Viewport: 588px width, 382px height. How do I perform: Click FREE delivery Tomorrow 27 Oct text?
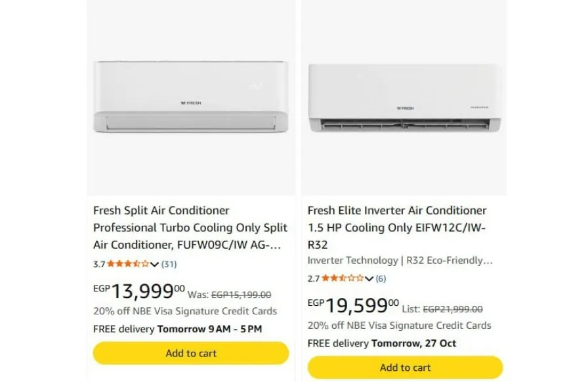click(x=382, y=343)
